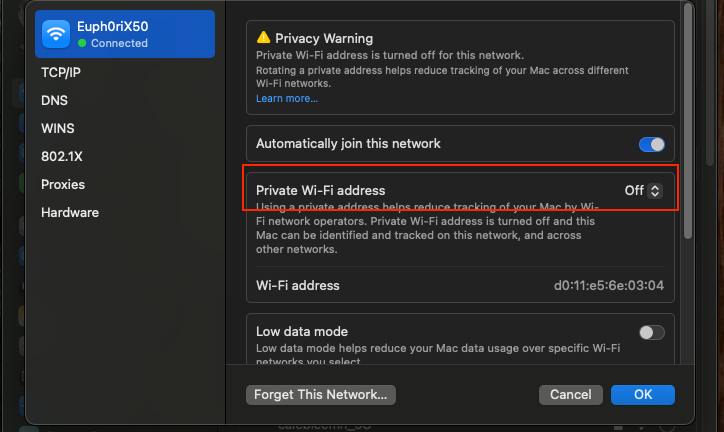Click the blue Wi-Fi network icon

[56, 34]
